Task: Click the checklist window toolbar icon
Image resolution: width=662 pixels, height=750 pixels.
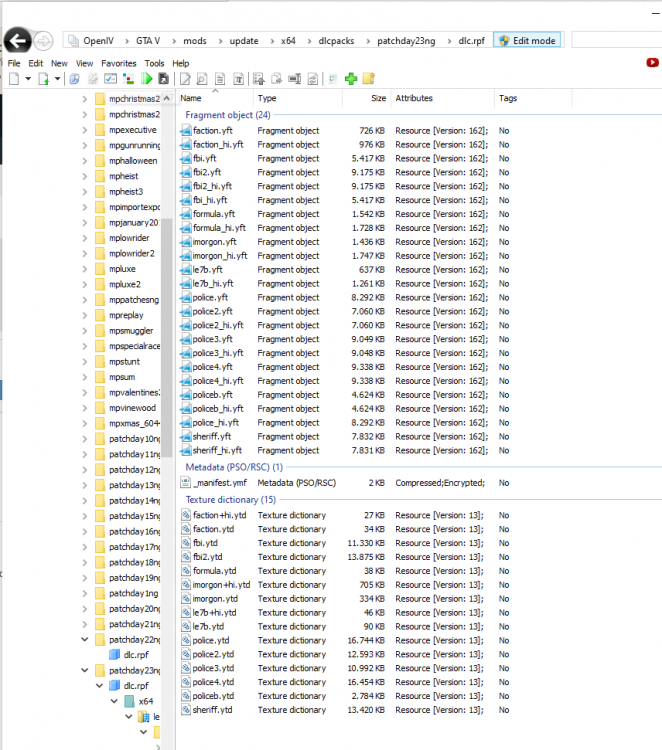Action: [110, 79]
